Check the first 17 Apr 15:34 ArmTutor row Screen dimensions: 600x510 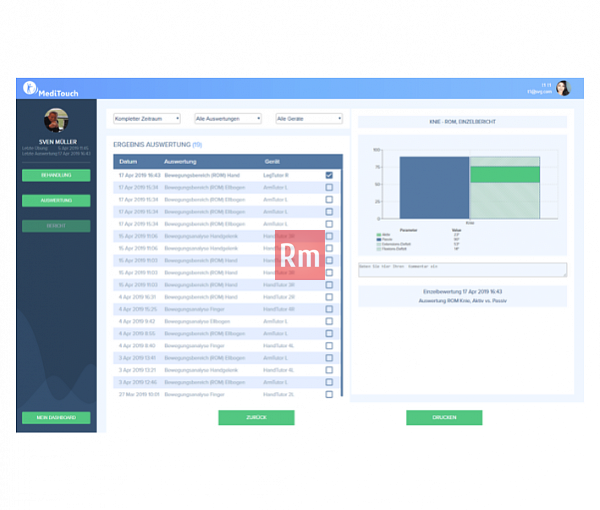[329, 187]
